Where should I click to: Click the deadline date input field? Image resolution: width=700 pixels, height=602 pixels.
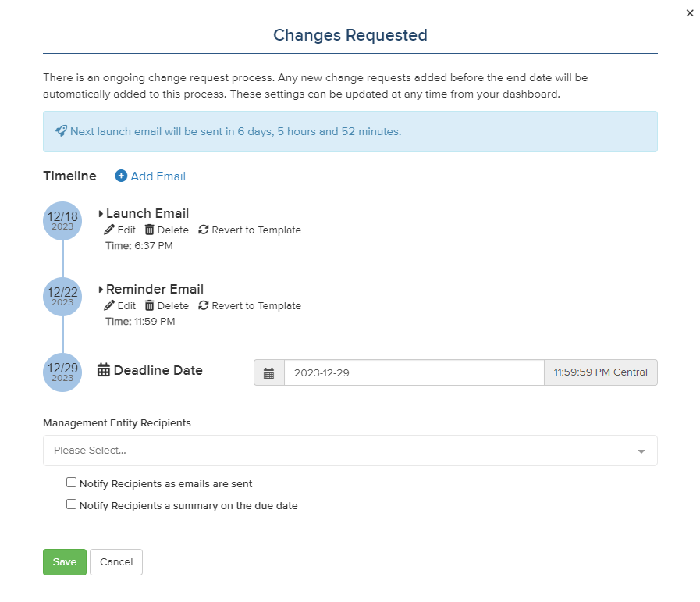click(414, 373)
